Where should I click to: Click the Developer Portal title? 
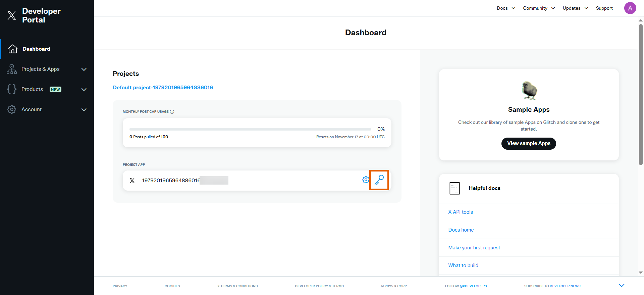click(x=41, y=15)
